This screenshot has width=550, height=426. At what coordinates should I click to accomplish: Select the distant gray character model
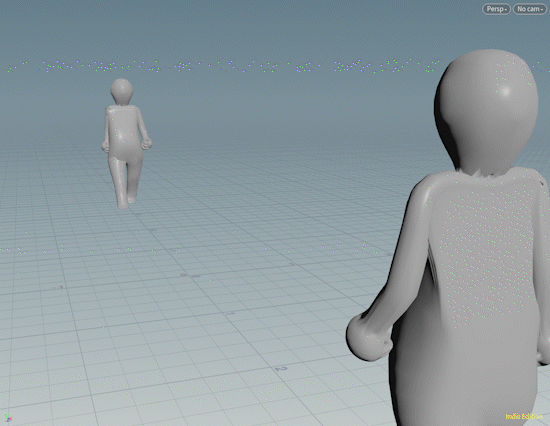tap(126, 144)
